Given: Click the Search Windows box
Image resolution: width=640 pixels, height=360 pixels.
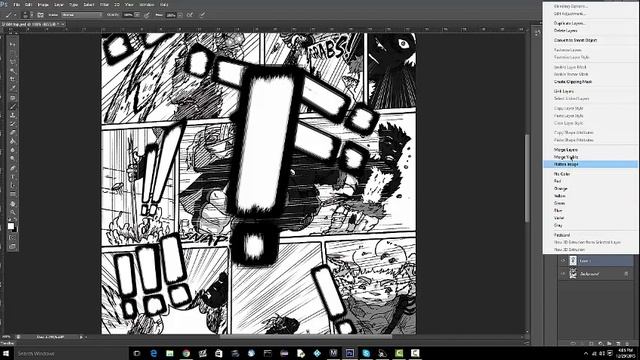Looking at the screenshot, I should tap(71, 353).
